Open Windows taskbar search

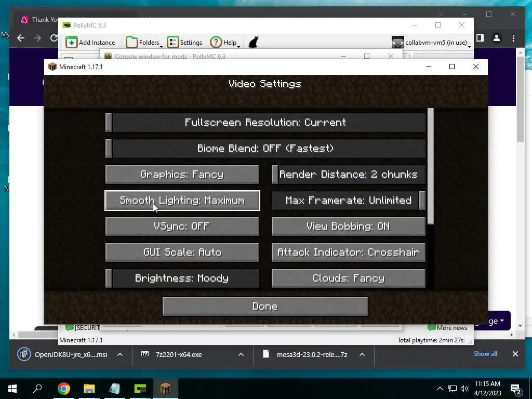[37, 389]
